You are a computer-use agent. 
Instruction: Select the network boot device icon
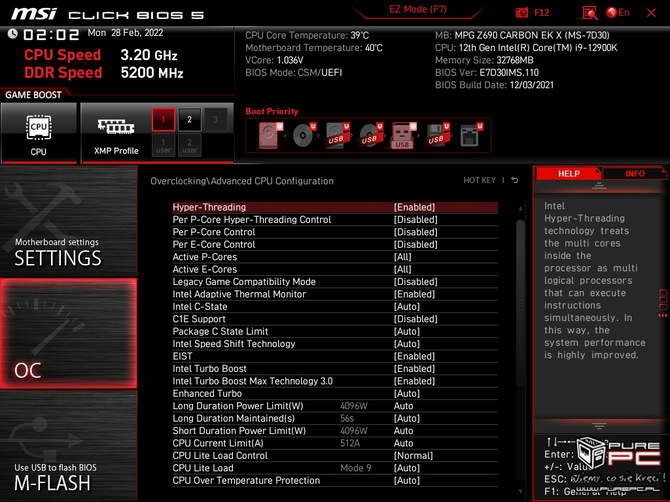471,135
